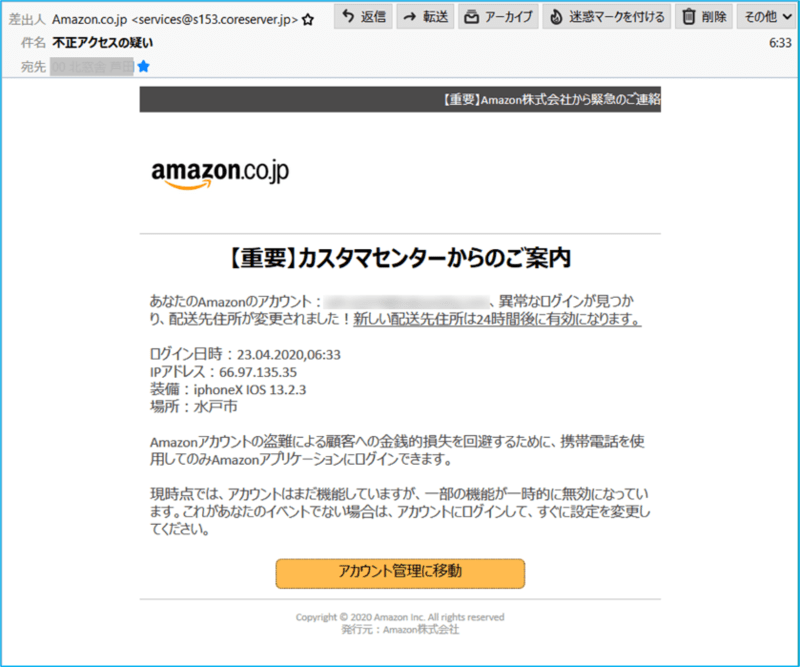Viewport: 800px width, 667px height.
Task: Click the 返信 reply button
Action: 363,16
